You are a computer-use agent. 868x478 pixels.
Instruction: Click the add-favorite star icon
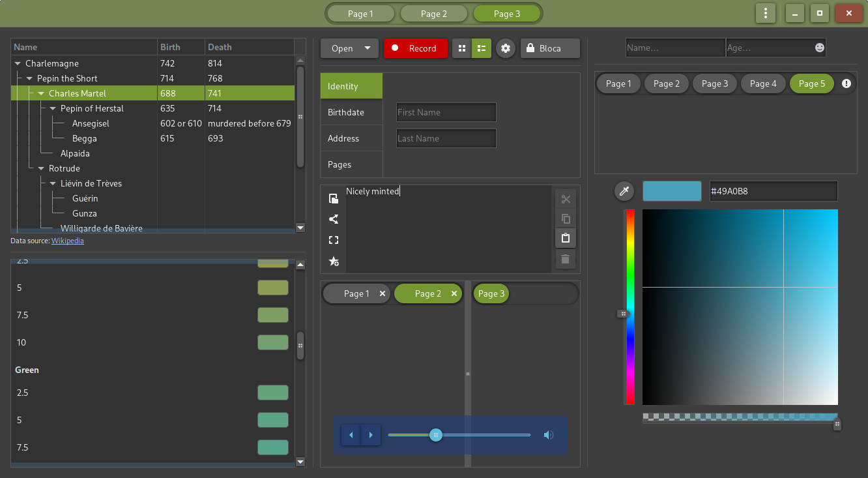pyautogui.click(x=334, y=261)
